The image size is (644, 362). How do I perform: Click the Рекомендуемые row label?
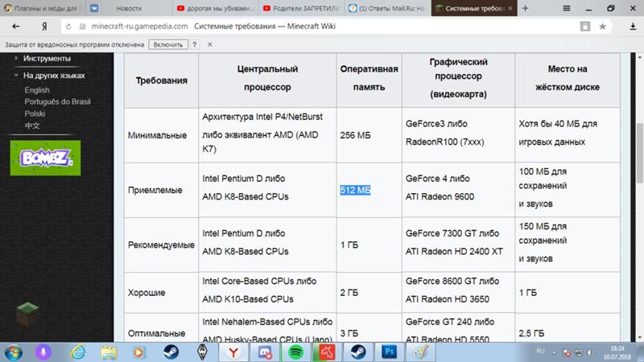click(161, 245)
